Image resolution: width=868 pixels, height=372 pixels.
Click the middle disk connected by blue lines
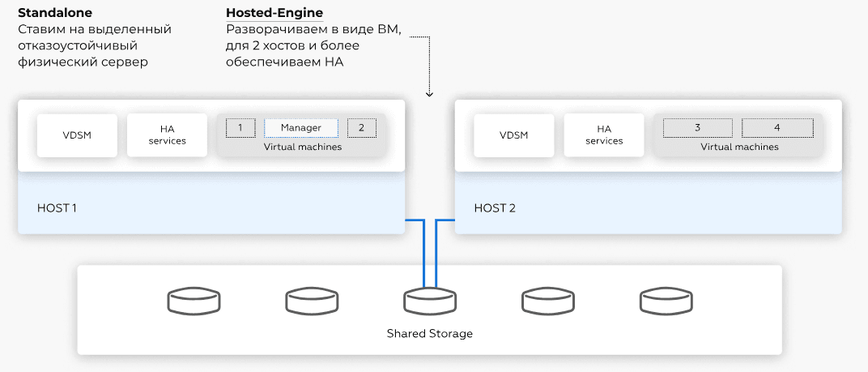click(x=429, y=301)
